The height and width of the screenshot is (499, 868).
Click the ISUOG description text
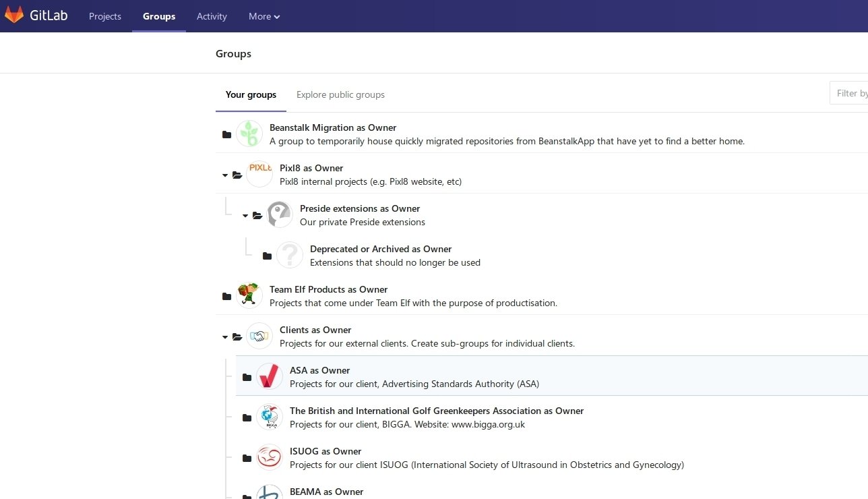pyautogui.click(x=487, y=465)
